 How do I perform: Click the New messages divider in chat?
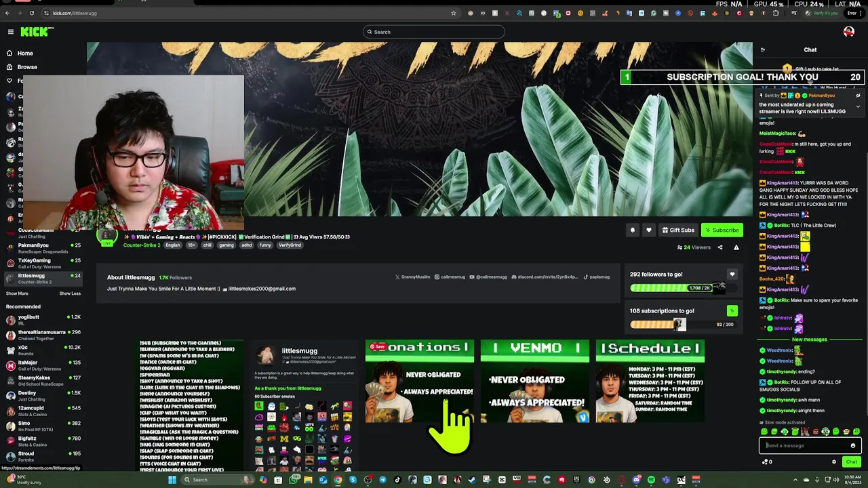(x=810, y=340)
